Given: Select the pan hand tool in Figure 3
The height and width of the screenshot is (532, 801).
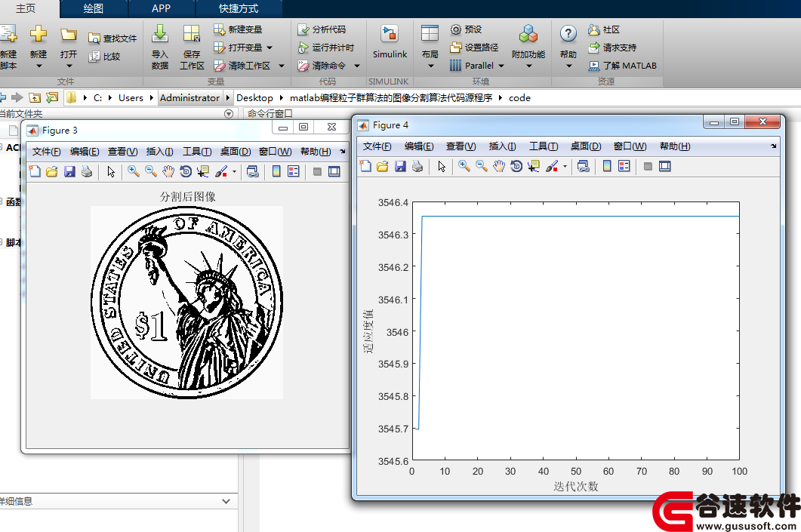Looking at the screenshot, I should [x=168, y=171].
